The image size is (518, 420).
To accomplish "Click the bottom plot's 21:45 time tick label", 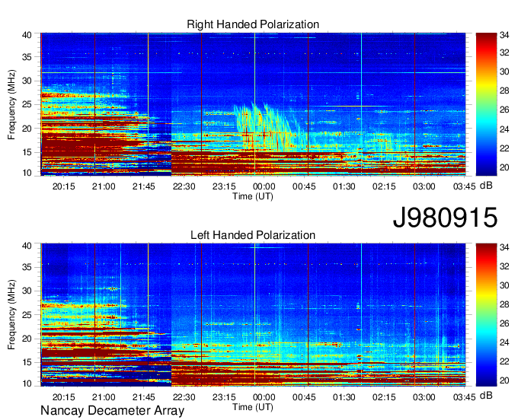I will (144, 397).
